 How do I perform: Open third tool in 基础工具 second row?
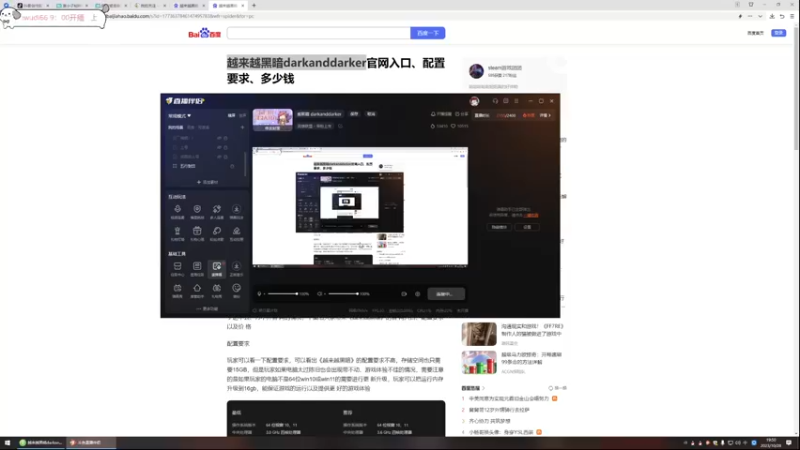tap(217, 291)
